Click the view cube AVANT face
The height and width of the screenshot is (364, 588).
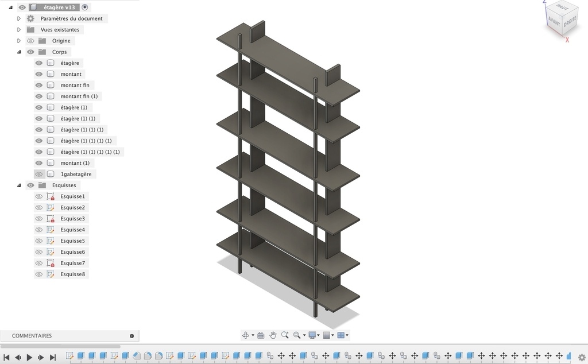point(554,20)
